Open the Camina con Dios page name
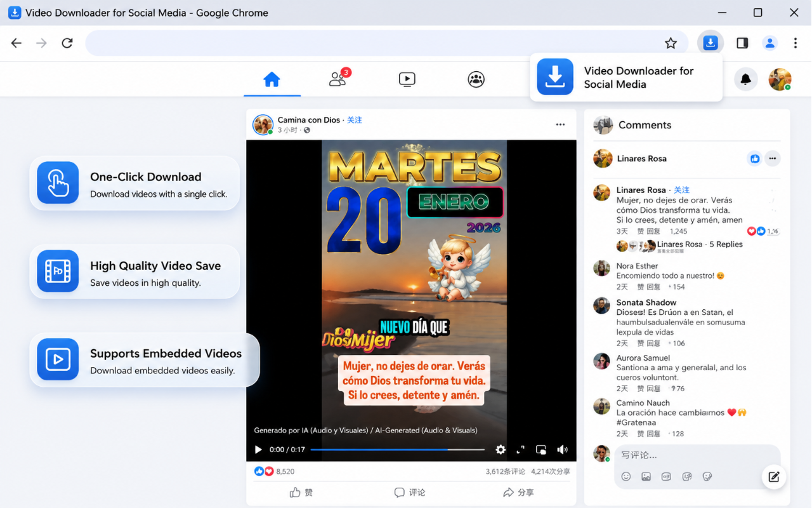This screenshot has width=812, height=508. coord(309,120)
